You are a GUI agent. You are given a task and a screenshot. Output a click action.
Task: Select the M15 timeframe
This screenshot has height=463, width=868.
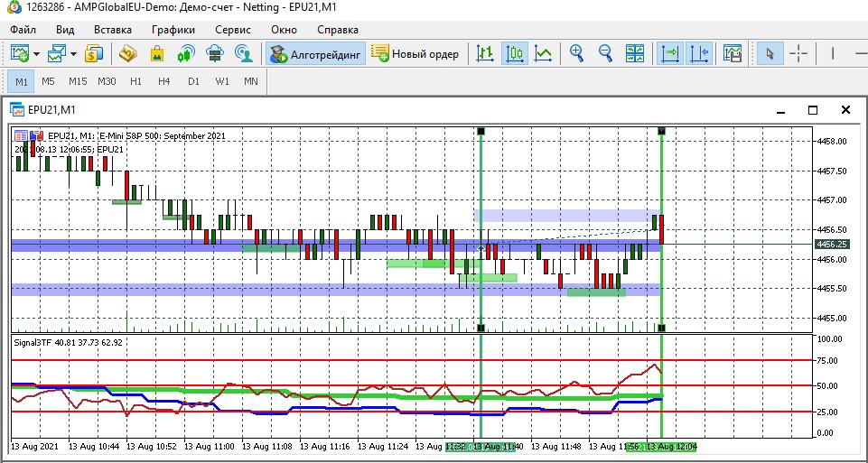point(78,81)
